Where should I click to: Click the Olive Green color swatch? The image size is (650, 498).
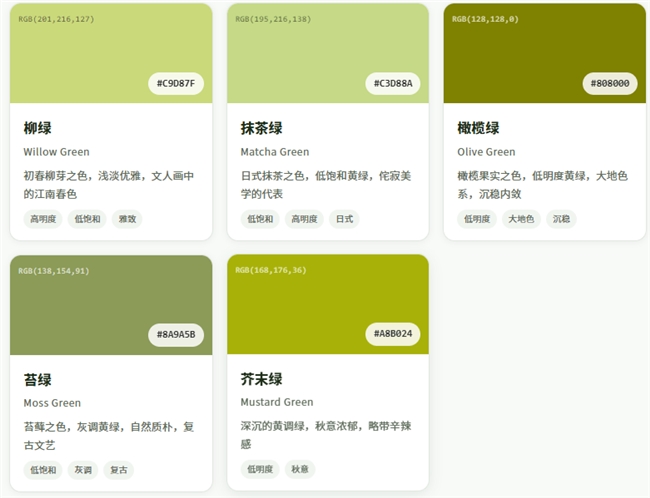pos(545,53)
